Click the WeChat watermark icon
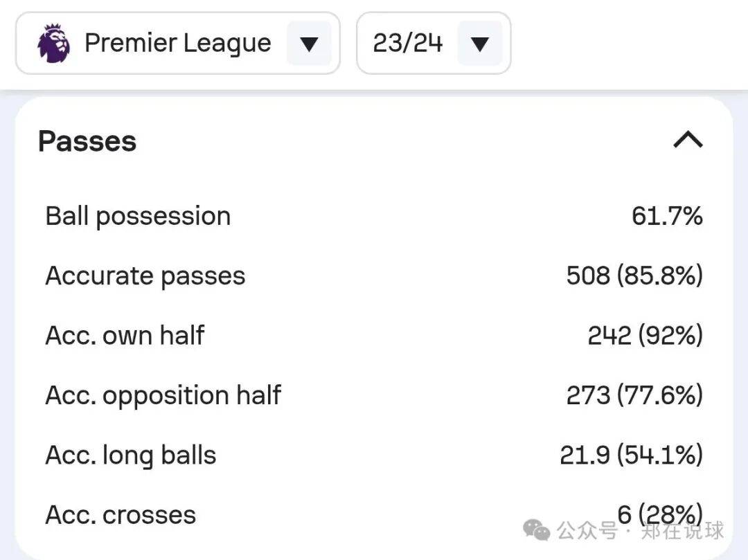 537,531
